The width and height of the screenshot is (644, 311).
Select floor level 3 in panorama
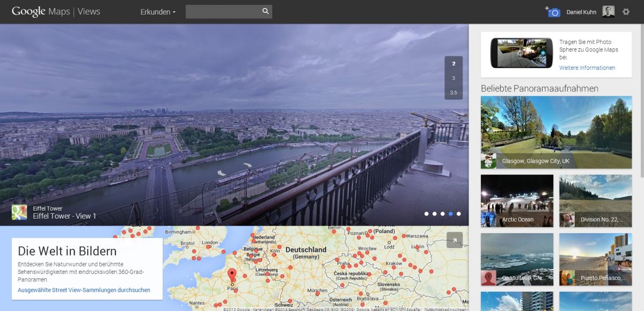[x=453, y=78]
